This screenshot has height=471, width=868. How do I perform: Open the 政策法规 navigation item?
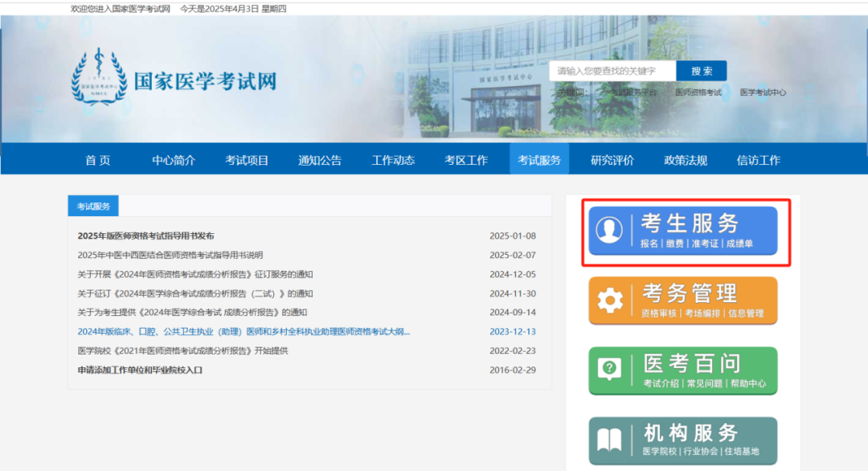click(686, 160)
